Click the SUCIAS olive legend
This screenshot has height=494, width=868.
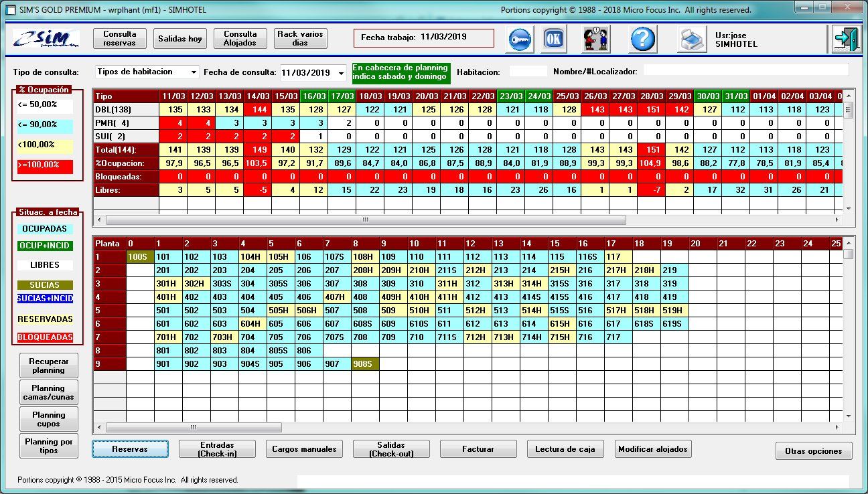pyautogui.click(x=46, y=285)
